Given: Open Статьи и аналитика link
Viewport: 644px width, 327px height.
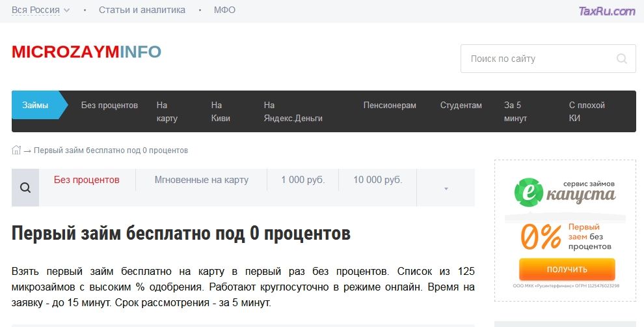Looking at the screenshot, I should (x=142, y=10).
